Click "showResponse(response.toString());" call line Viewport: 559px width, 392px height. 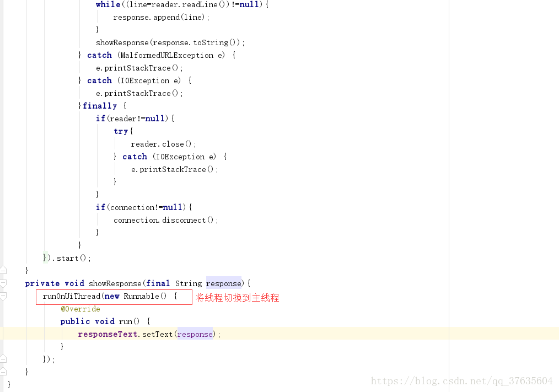click(x=170, y=42)
